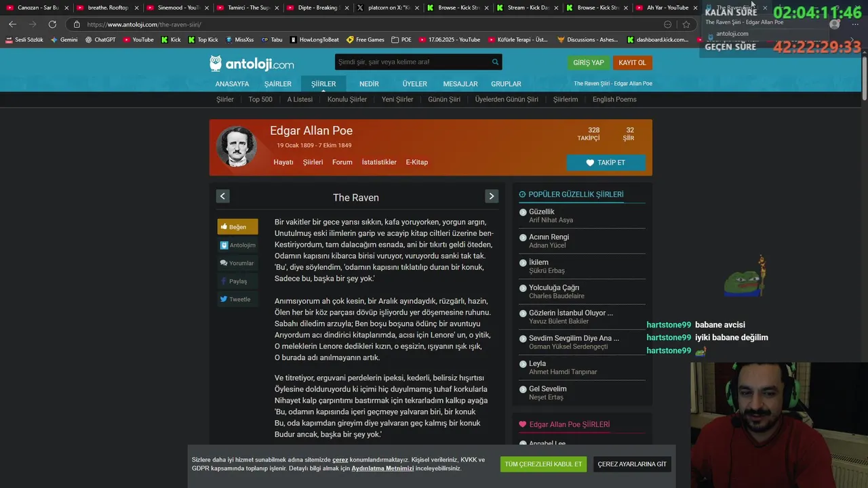
Task: Open GRUPLAR in the site menu
Action: pos(506,84)
